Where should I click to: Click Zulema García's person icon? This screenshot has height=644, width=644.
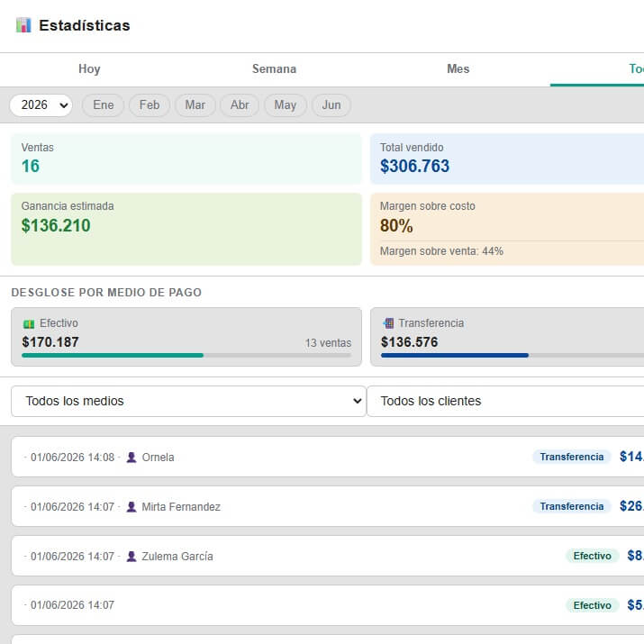click(132, 556)
